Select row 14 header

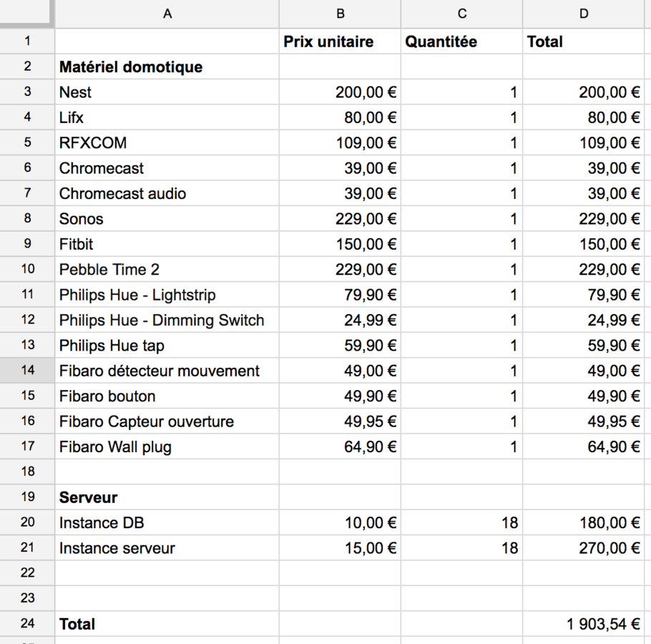pos(27,370)
